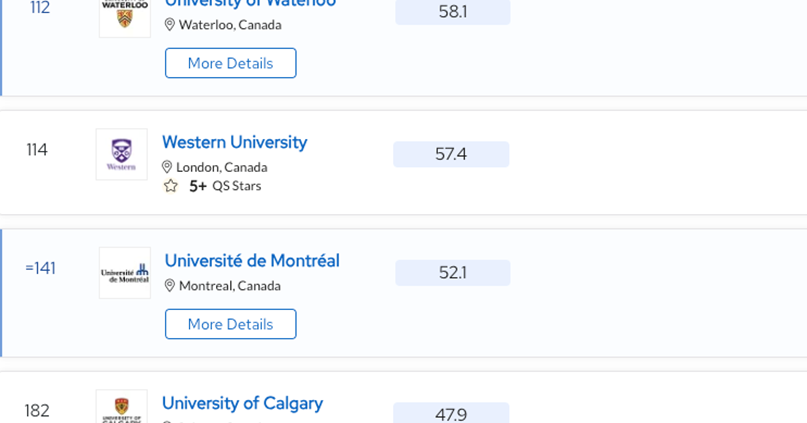Click the Western University crest logo
This screenshot has width=807, height=423.
tap(121, 154)
